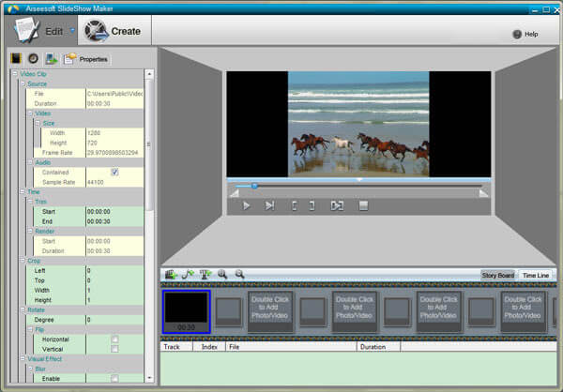
Task: Click the Play button under the preview
Action: tap(247, 205)
